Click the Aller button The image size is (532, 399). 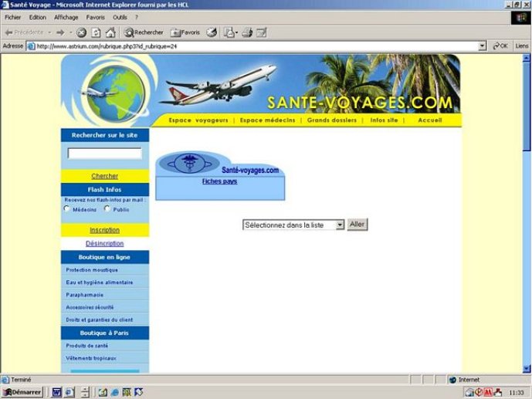(357, 225)
